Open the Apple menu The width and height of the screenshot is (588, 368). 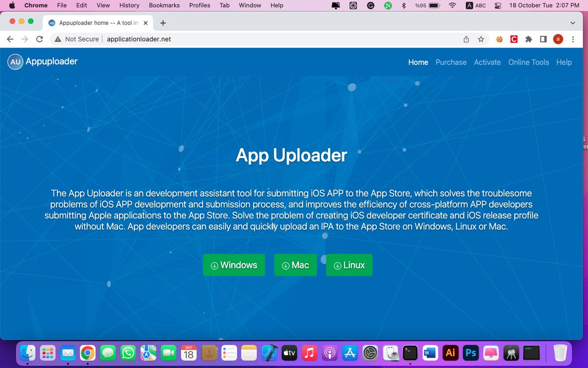pos(12,5)
